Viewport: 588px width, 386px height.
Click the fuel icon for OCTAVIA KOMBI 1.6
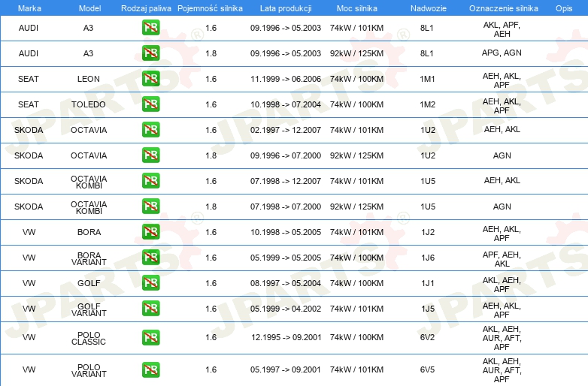coord(150,180)
